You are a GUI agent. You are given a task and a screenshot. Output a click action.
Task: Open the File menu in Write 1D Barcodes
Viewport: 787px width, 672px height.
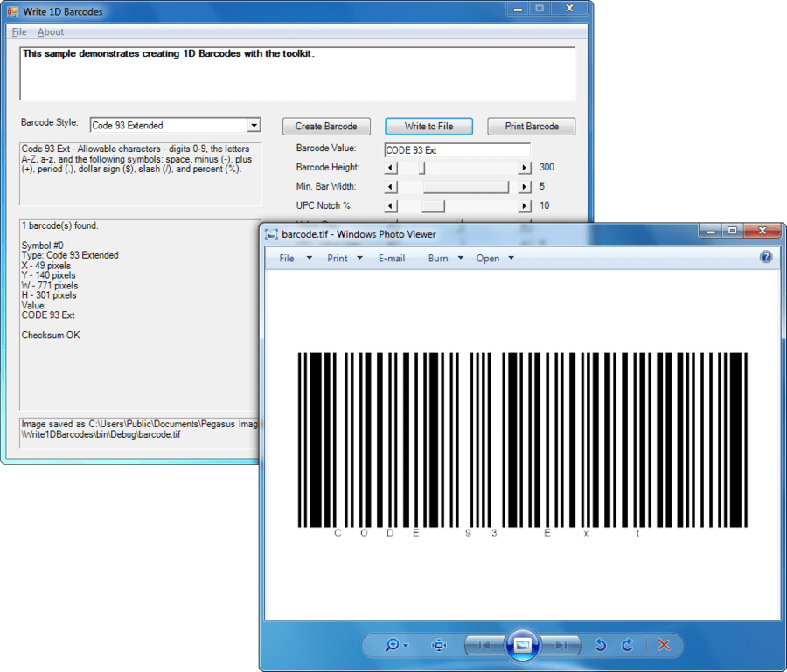pyautogui.click(x=18, y=31)
